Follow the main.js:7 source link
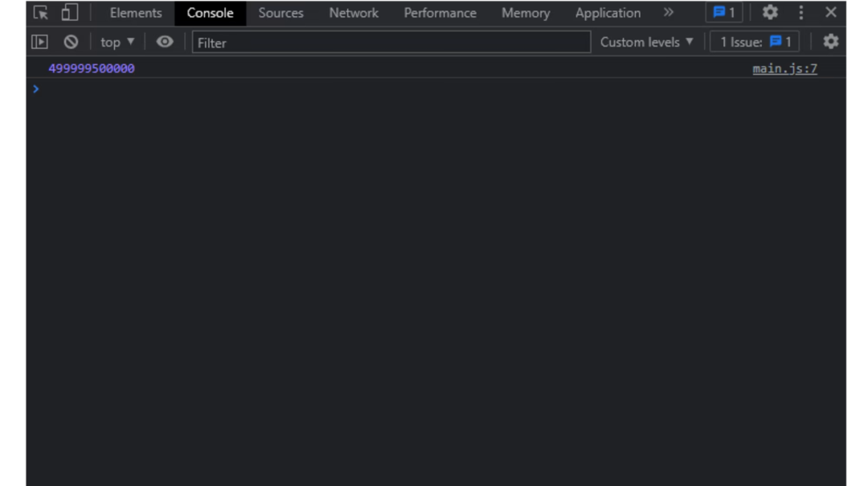868x486 pixels. (784, 68)
